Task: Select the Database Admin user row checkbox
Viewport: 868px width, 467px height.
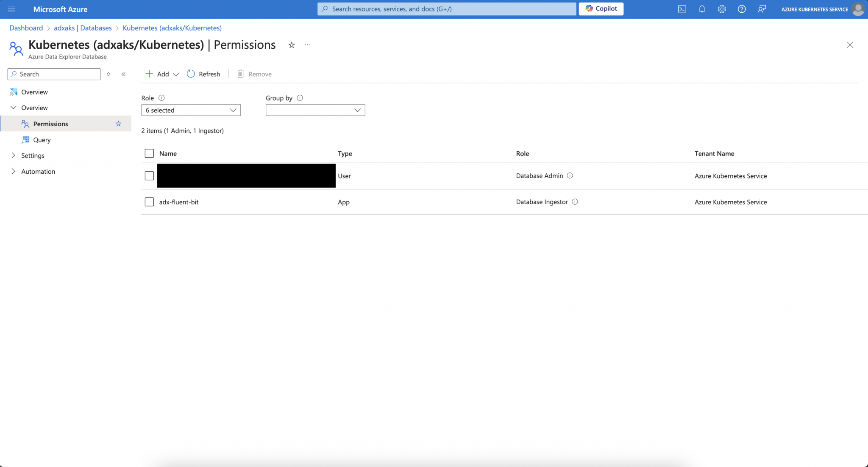Action: 149,175
